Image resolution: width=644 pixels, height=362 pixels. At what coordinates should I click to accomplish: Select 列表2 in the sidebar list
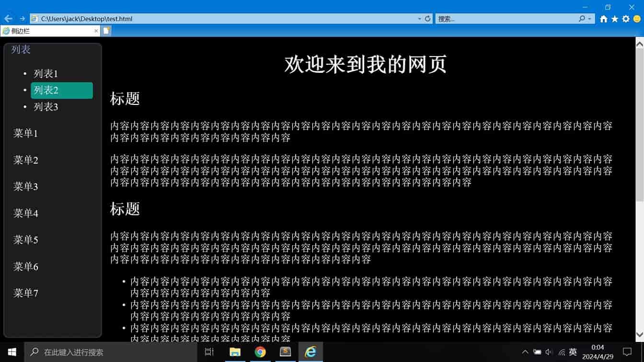coord(61,90)
